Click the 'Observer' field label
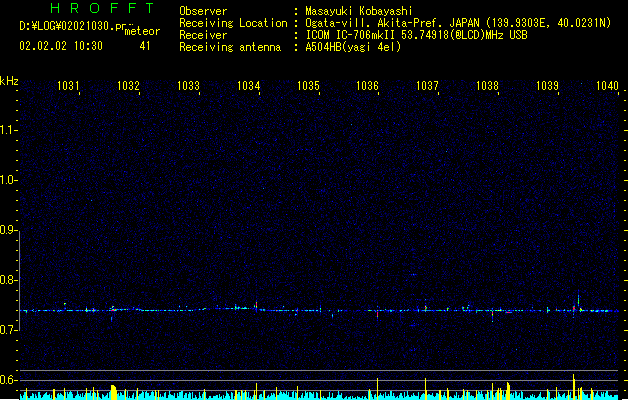Image resolution: width=629 pixels, height=400 pixels. (x=203, y=11)
